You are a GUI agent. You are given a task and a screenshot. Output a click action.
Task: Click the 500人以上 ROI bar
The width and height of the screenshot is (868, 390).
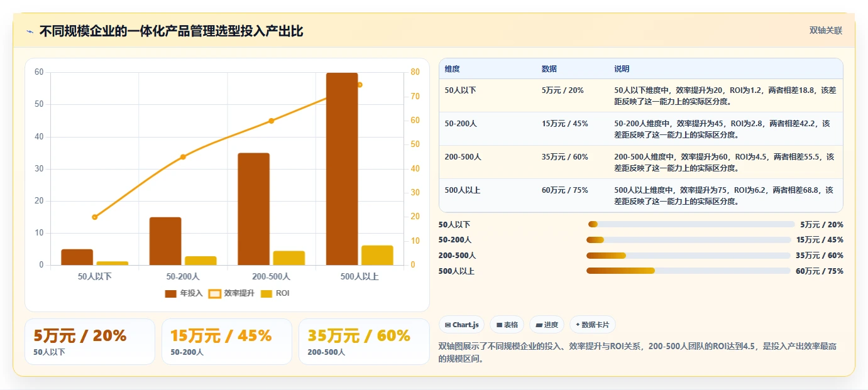pos(377,256)
